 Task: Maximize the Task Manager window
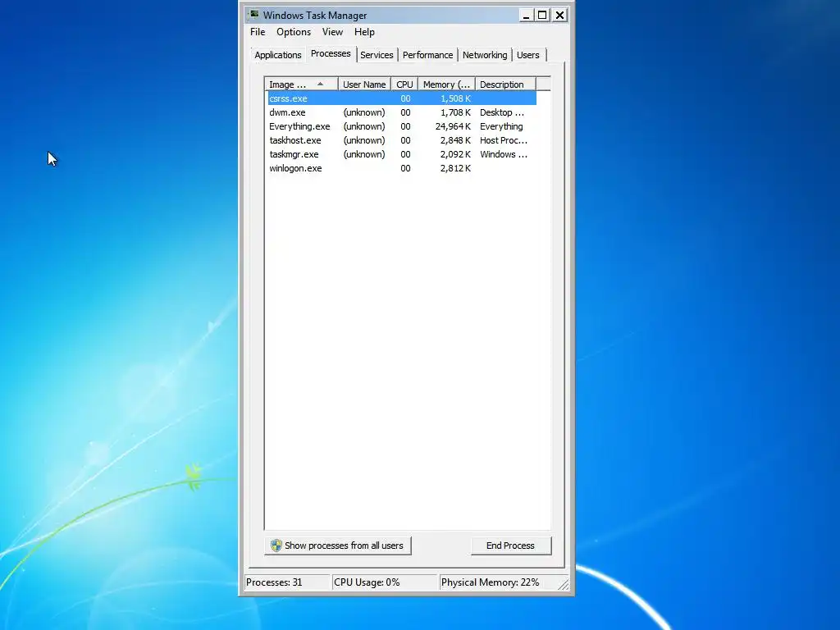pyautogui.click(x=542, y=15)
